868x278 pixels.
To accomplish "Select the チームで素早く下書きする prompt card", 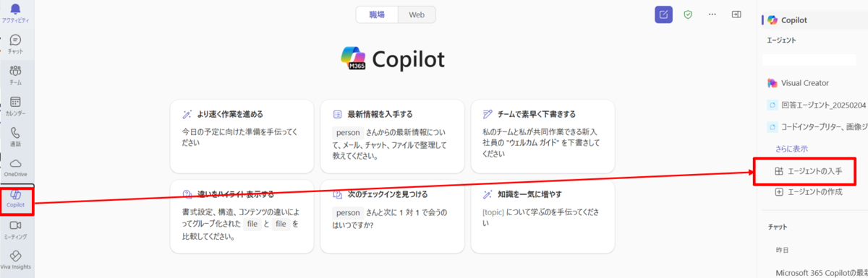I will pyautogui.click(x=542, y=136).
